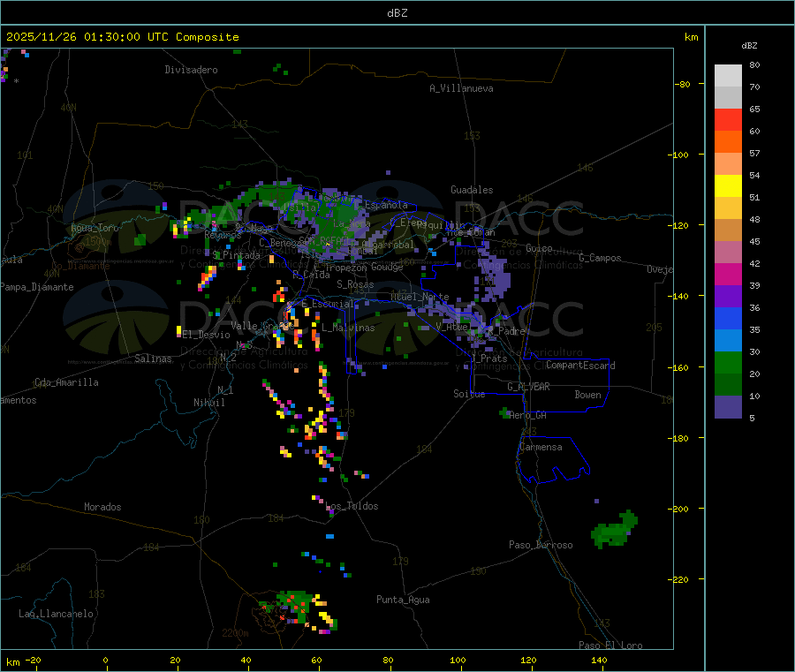795x672 pixels.
Task: Click the magenta 42 dBZ legend swatch
Action: click(x=728, y=274)
